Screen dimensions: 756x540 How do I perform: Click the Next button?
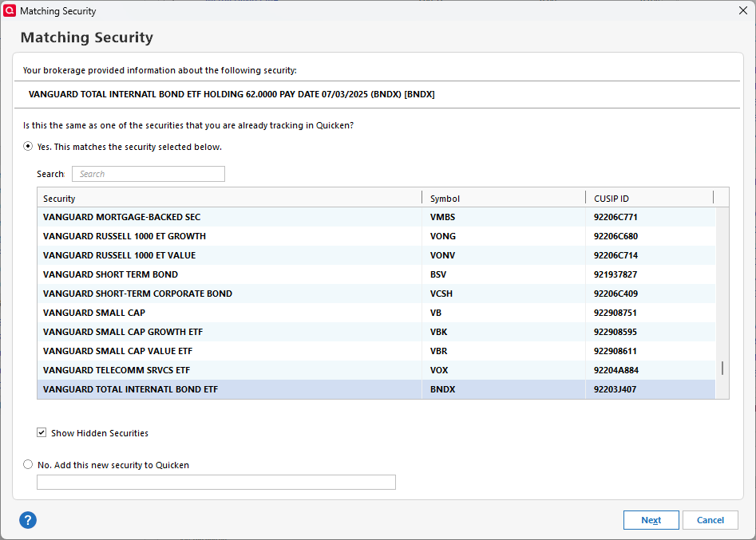651,520
